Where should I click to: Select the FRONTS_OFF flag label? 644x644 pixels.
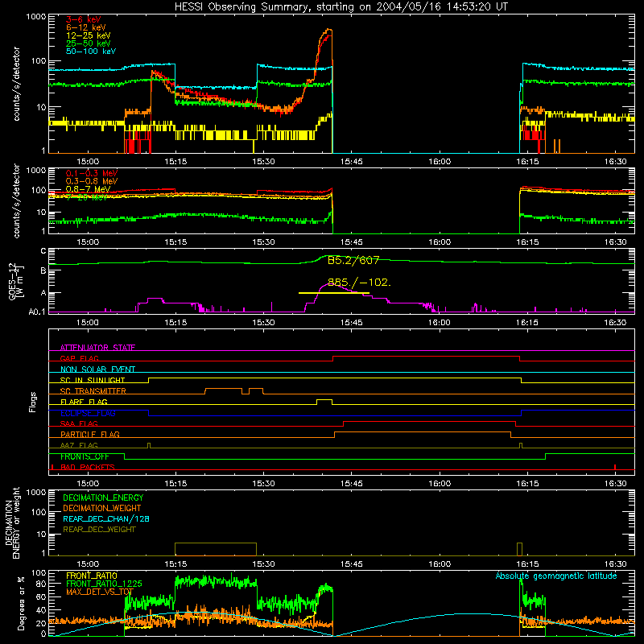tap(85, 456)
